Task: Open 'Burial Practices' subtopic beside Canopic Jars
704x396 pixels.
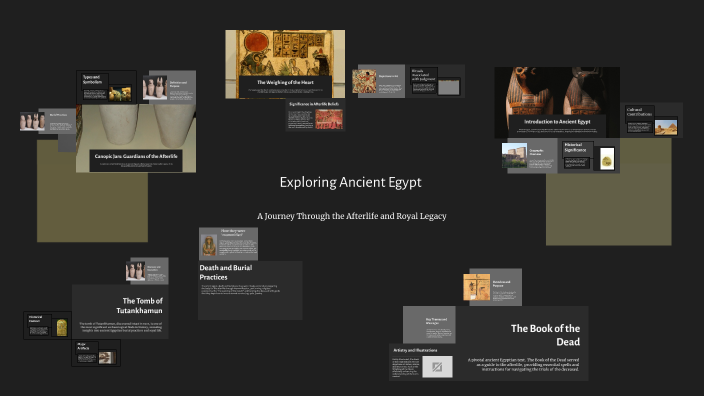Action: point(48,121)
